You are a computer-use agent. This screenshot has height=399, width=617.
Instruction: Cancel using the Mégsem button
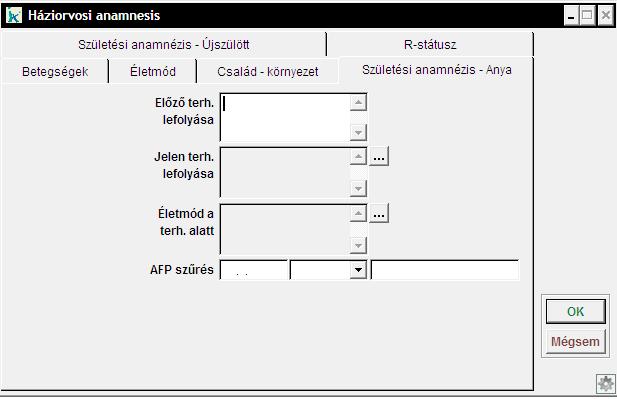[576, 342]
